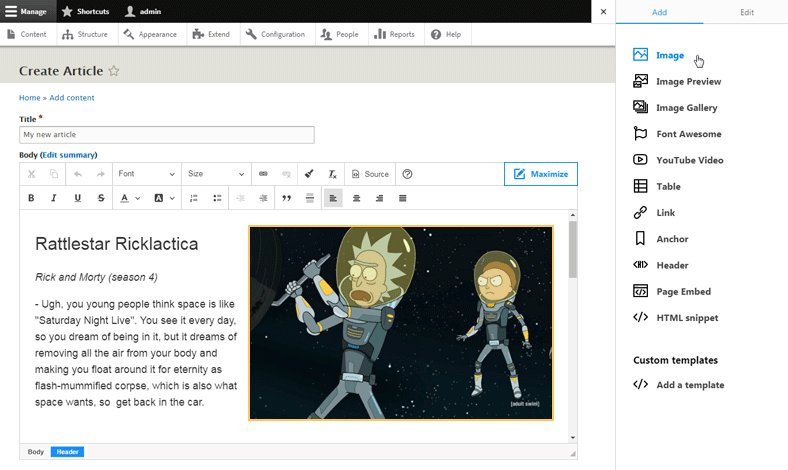Open the Structure admin menu

(85, 34)
